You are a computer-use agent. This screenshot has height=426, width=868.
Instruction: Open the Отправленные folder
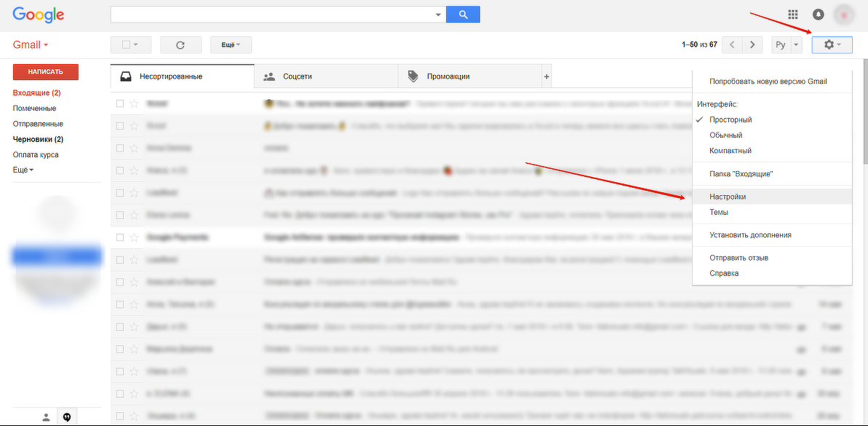(38, 124)
